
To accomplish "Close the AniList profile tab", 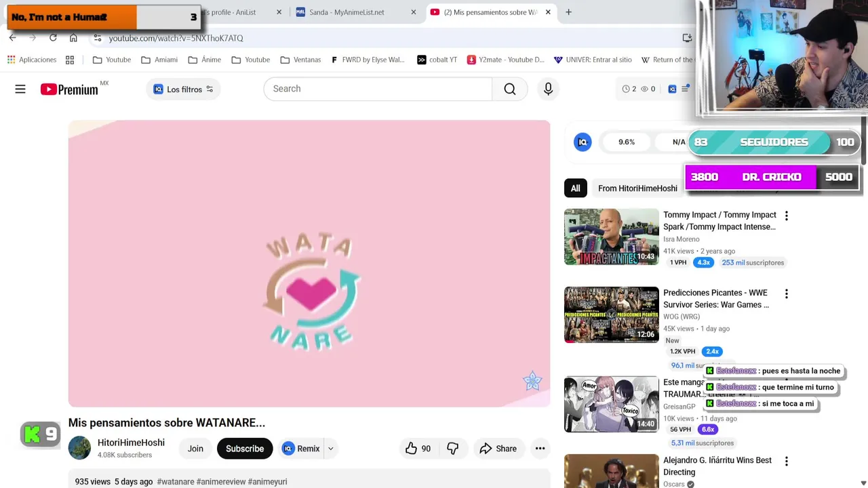I will pyautogui.click(x=279, y=12).
